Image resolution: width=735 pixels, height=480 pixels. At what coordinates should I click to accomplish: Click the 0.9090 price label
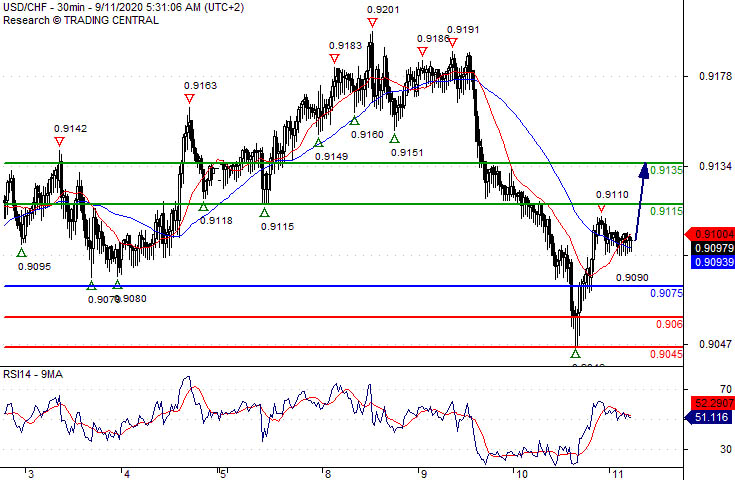click(x=632, y=278)
